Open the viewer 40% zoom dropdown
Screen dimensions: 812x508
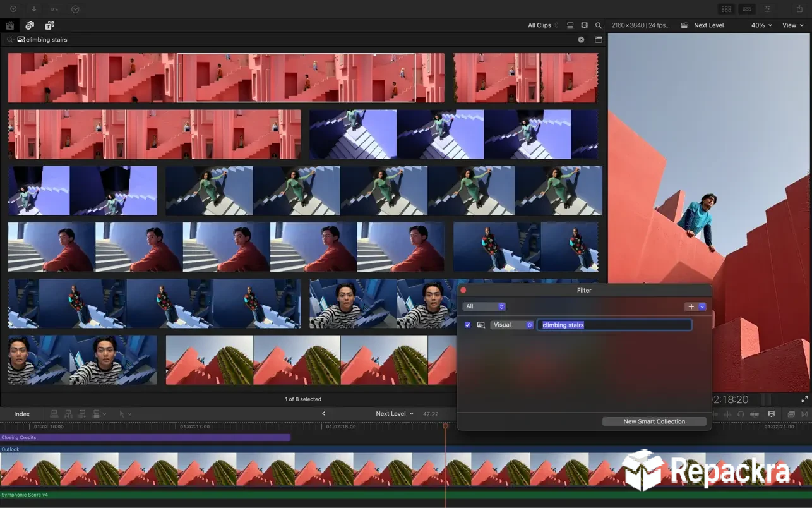(761, 25)
